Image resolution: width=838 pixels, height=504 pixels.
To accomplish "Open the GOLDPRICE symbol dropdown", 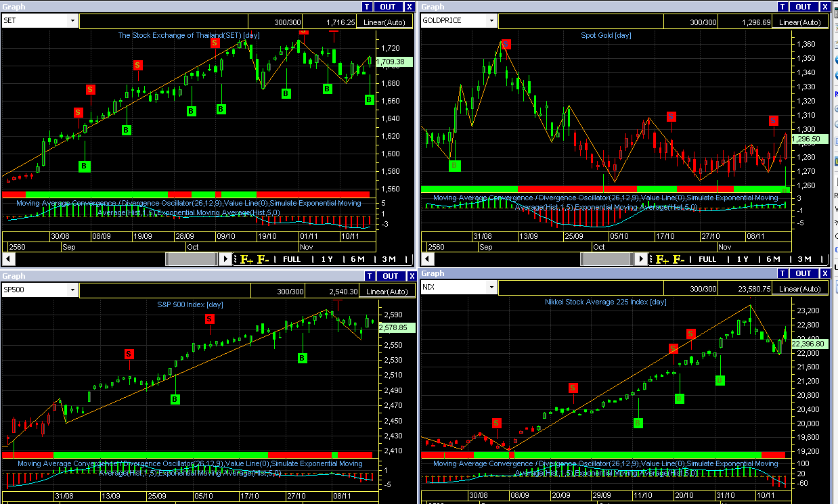I will (x=491, y=21).
